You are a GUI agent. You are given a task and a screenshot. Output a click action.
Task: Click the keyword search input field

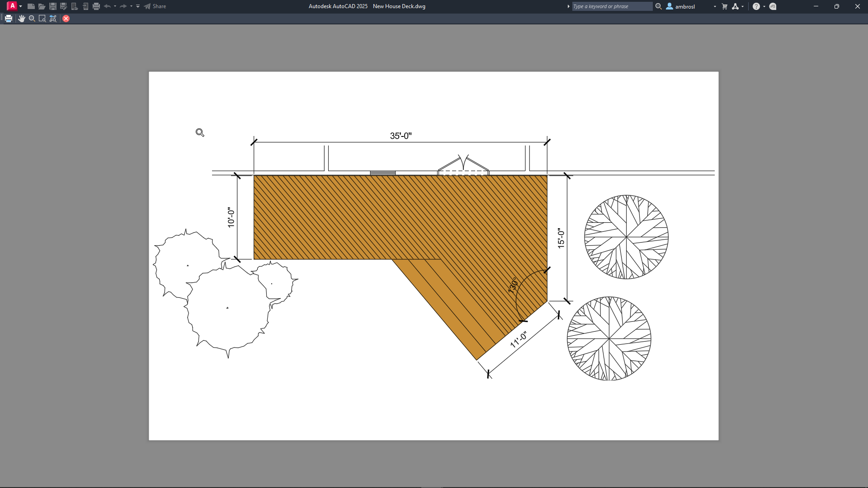click(x=612, y=6)
